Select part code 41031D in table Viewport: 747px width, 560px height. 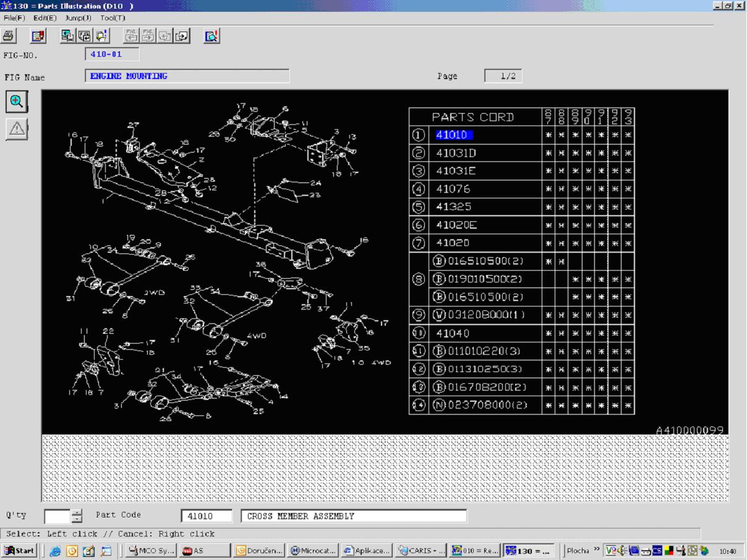tap(456, 153)
